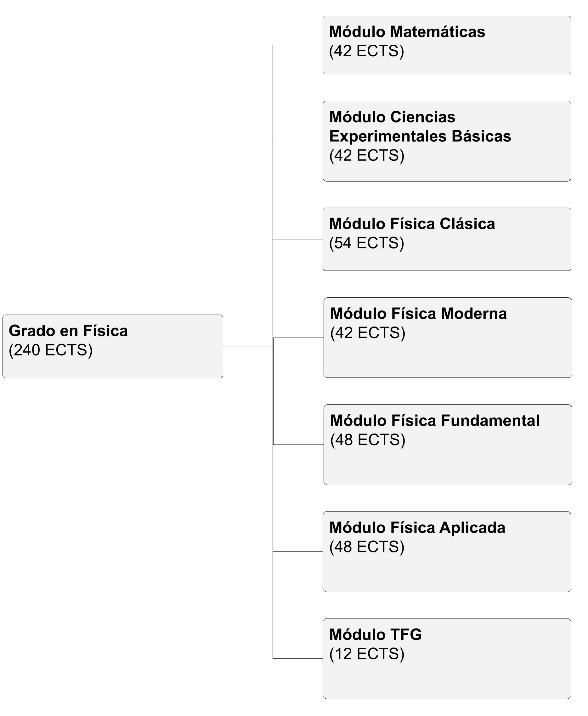Click the (12 ECTS) text under TFG
The width and height of the screenshot is (588, 716).
point(367,654)
